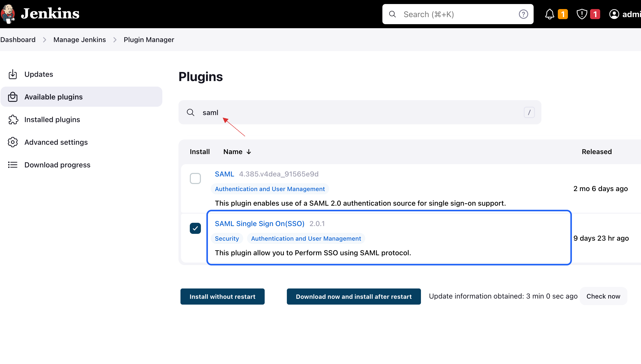Click Check now update link
The width and height of the screenshot is (641, 364).
coord(603,296)
